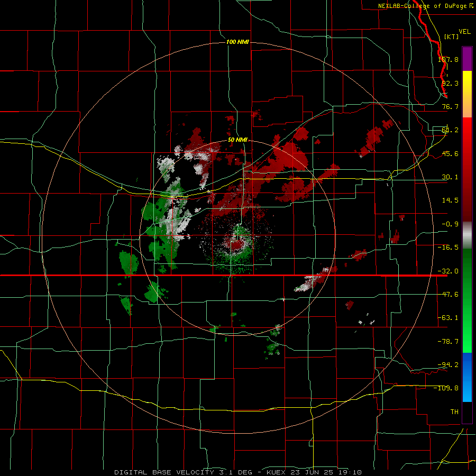Select the -32.0 value on velocity scale
The width and height of the screenshot is (476, 476).
pos(448,271)
